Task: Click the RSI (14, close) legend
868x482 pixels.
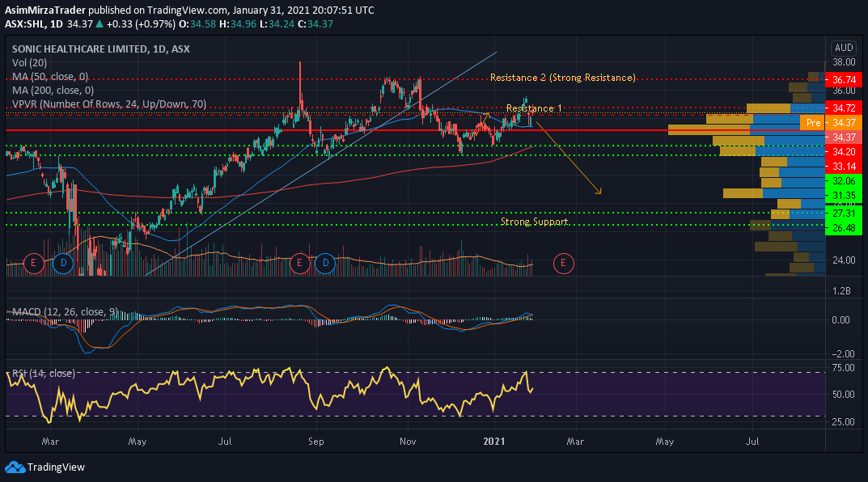Action: (44, 374)
